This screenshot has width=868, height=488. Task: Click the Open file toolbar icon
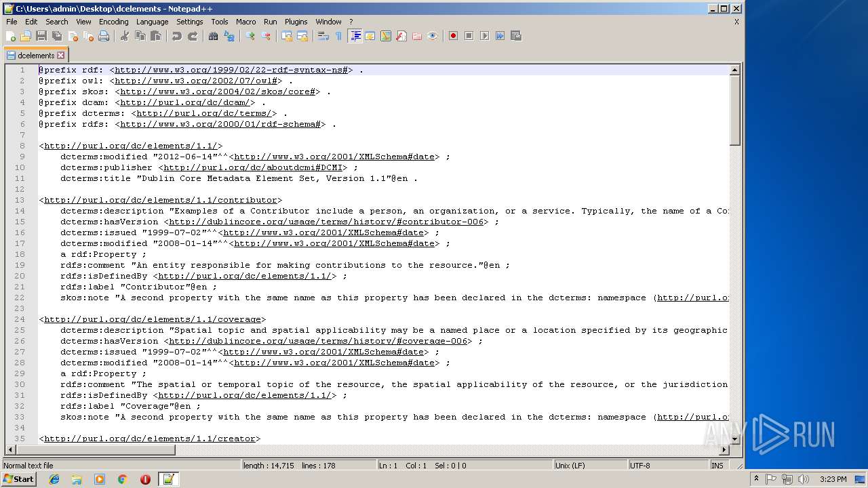[26, 36]
